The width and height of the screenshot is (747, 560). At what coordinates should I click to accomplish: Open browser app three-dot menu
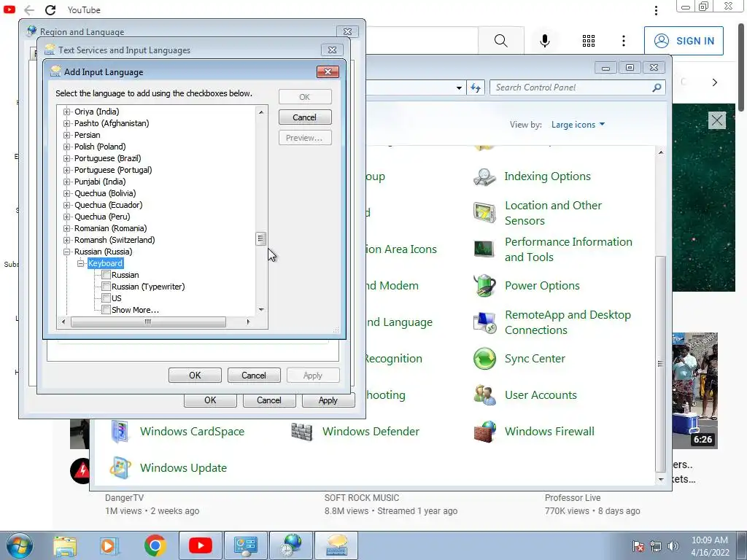point(656,10)
